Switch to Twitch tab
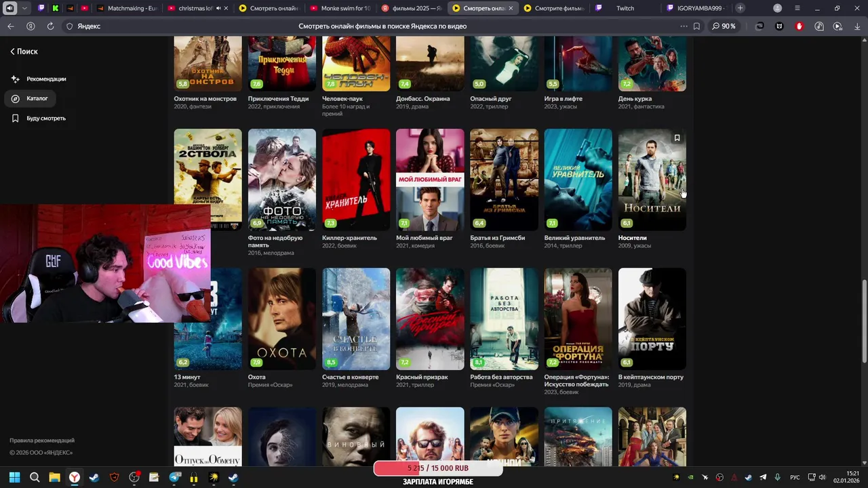 click(x=624, y=8)
